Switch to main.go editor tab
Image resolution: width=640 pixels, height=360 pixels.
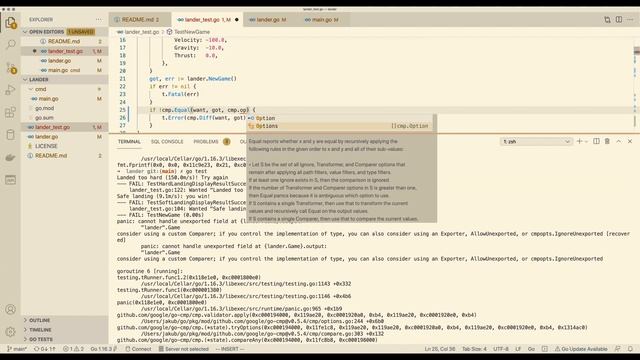(324, 20)
